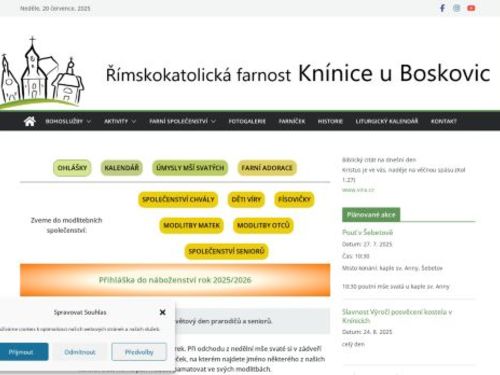Open the Kontakt menu item
Image resolution: width=500 pixels, height=375 pixels.
(x=444, y=121)
